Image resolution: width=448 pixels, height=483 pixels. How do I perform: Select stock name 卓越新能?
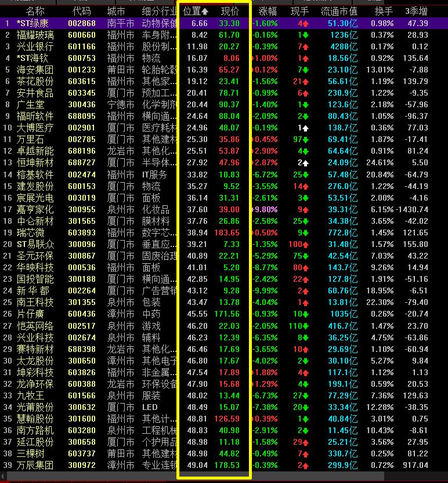35,151
